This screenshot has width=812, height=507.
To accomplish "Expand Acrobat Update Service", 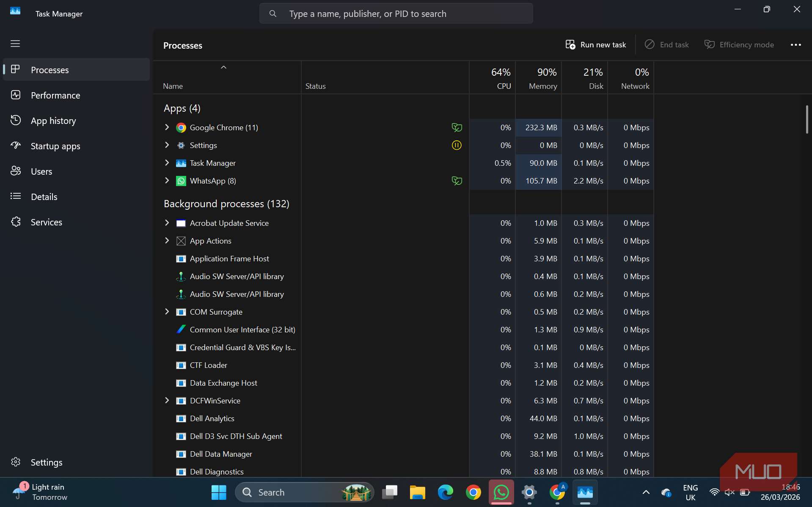I will tap(167, 223).
